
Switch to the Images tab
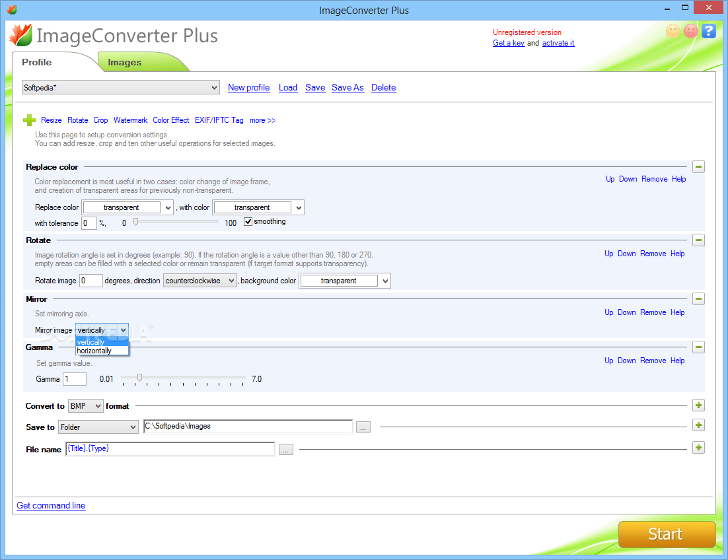pos(124,62)
